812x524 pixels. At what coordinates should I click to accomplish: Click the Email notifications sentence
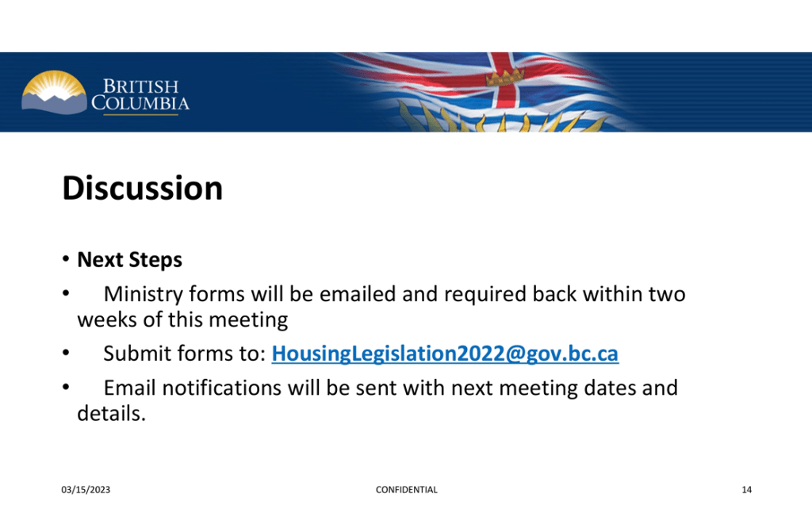tap(390, 388)
